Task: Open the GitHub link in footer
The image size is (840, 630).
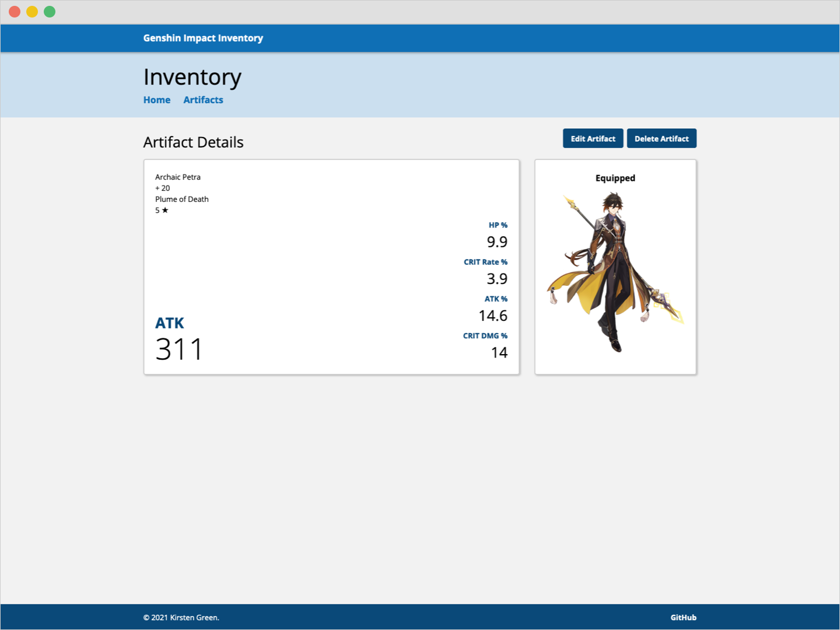Action: coord(683,617)
